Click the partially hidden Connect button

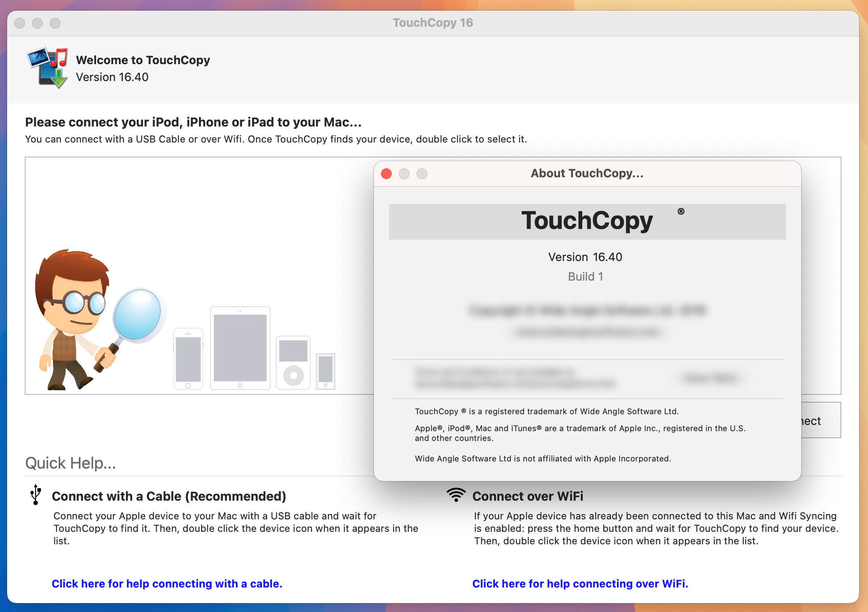(821, 420)
